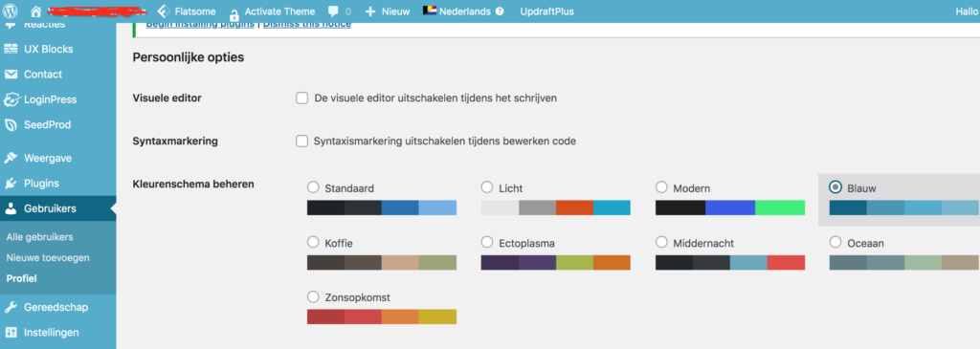Click the Dismiss this notice link
The image size is (980, 349).
(x=307, y=24)
